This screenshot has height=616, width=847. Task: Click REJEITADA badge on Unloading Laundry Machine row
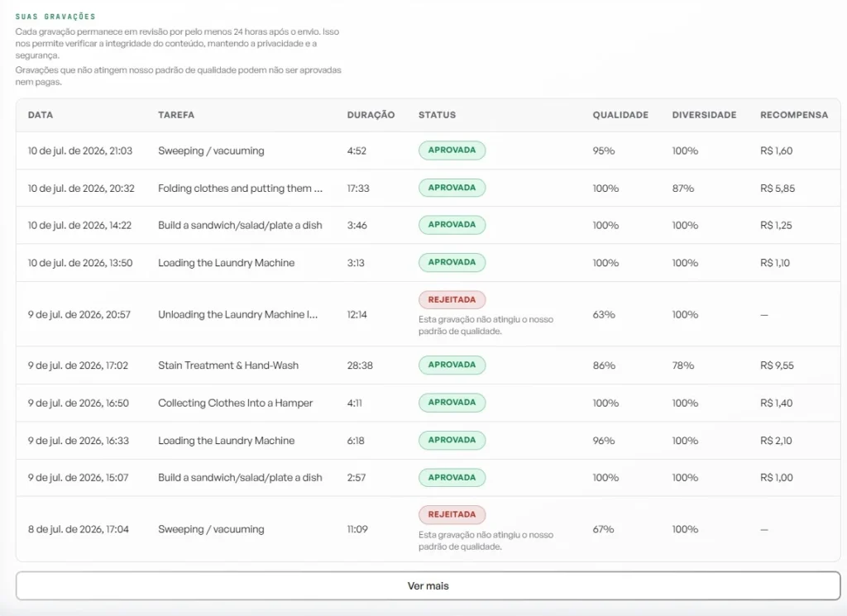452,299
